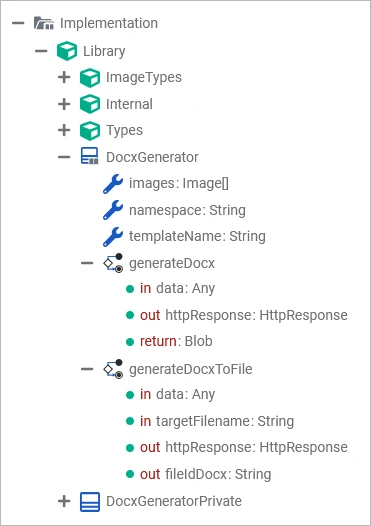Expand the DocxGeneratorPrivate node
This screenshot has width=371, height=526.
64,502
